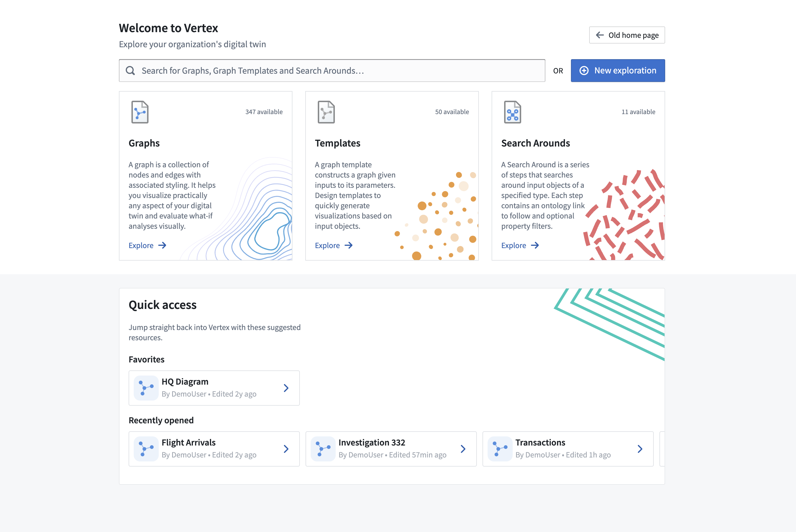796x532 pixels.
Task: Click the Transactions graph icon
Action: pos(500,449)
